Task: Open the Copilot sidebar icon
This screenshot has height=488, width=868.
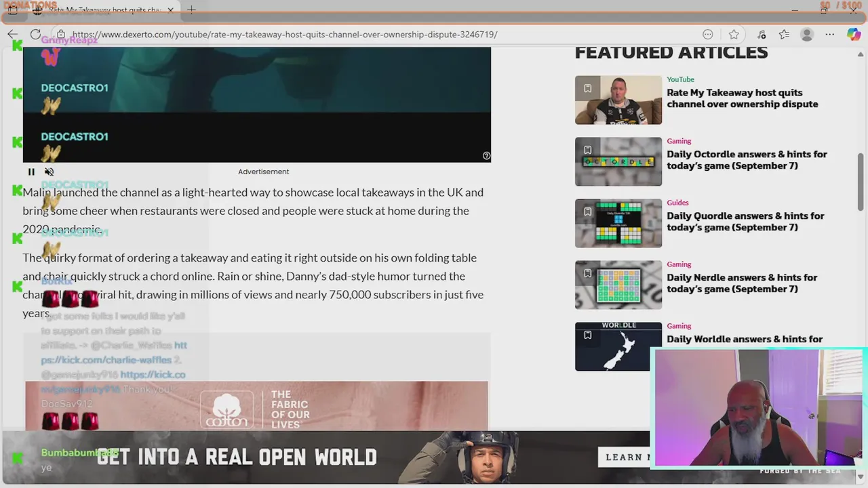Action: coord(854,34)
